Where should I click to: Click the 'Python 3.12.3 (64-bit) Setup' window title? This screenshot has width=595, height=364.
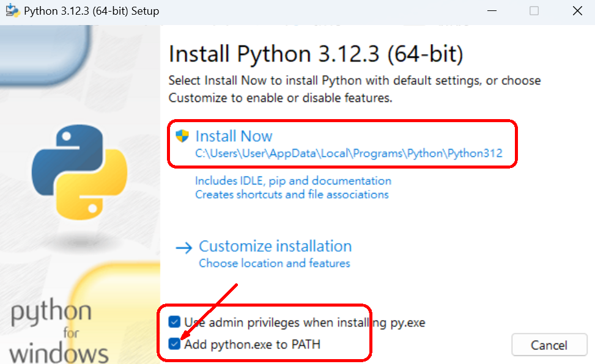pos(92,11)
